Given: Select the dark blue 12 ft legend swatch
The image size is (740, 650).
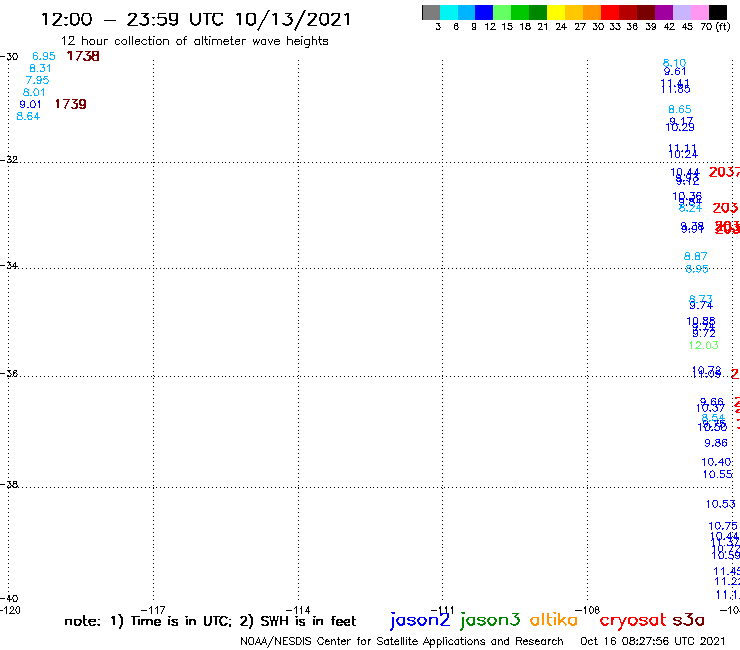Looking at the screenshot, I should (x=484, y=12).
